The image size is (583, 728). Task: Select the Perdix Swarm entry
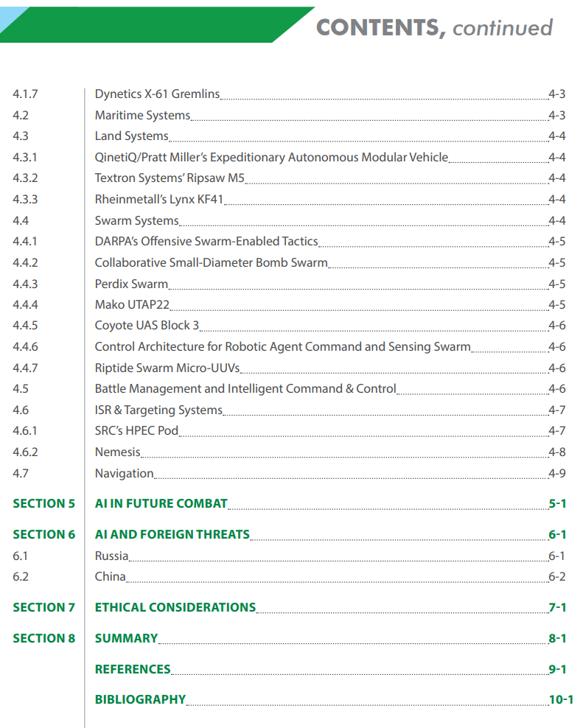(x=131, y=284)
